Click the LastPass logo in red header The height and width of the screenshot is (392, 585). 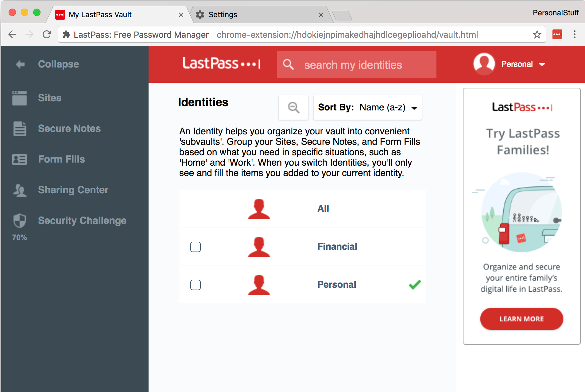coord(221,63)
